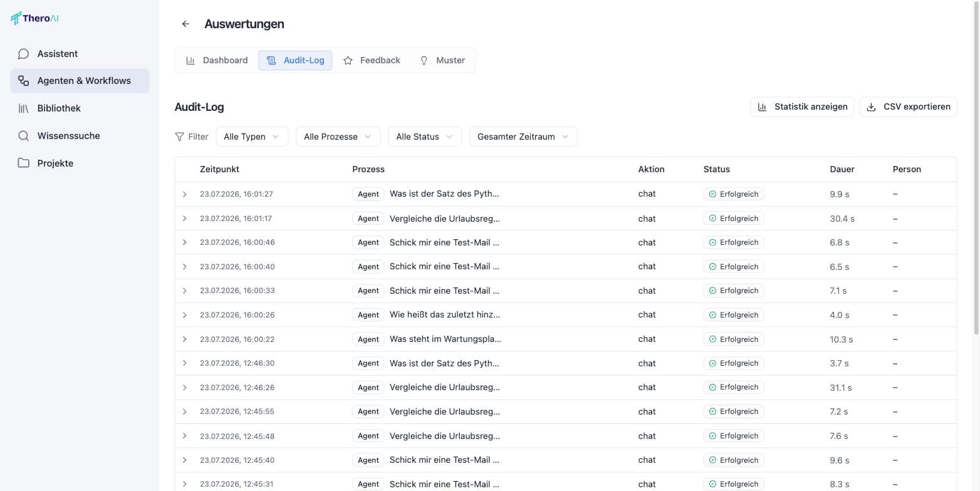
Task: Click the Person column header
Action: 907,169
